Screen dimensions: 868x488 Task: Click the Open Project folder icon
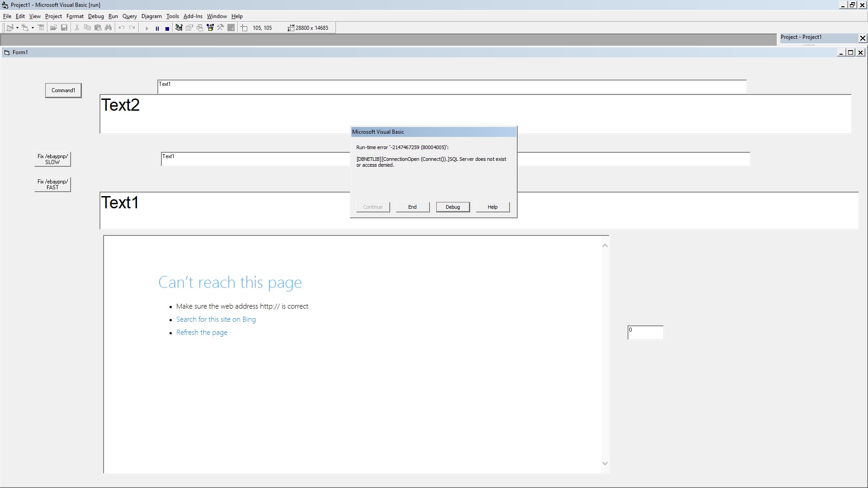(53, 28)
